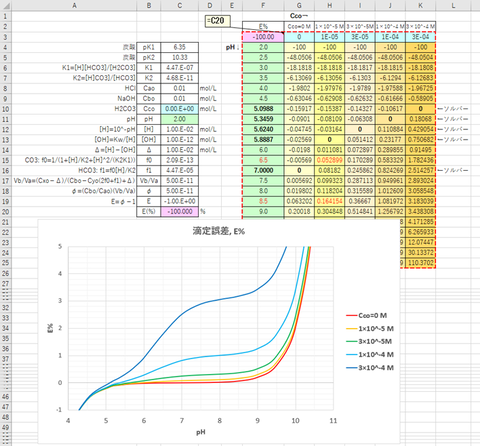Click the green pH cell 2.00
This screenshot has width=480, height=446.
(179, 119)
